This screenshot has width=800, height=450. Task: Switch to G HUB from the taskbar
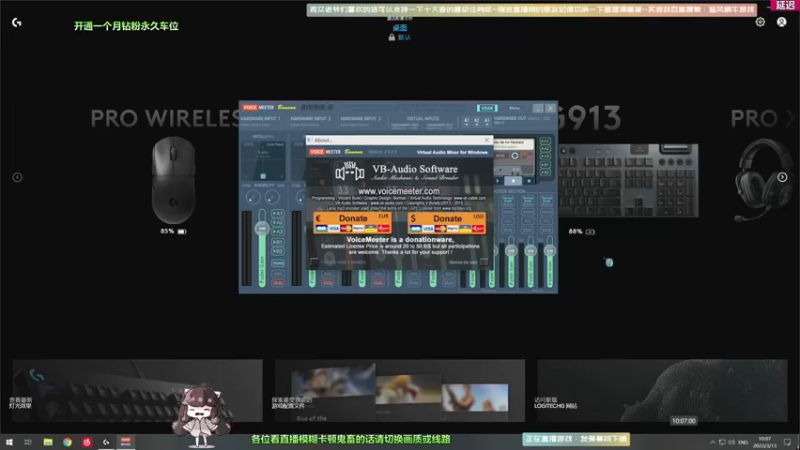[x=106, y=442]
